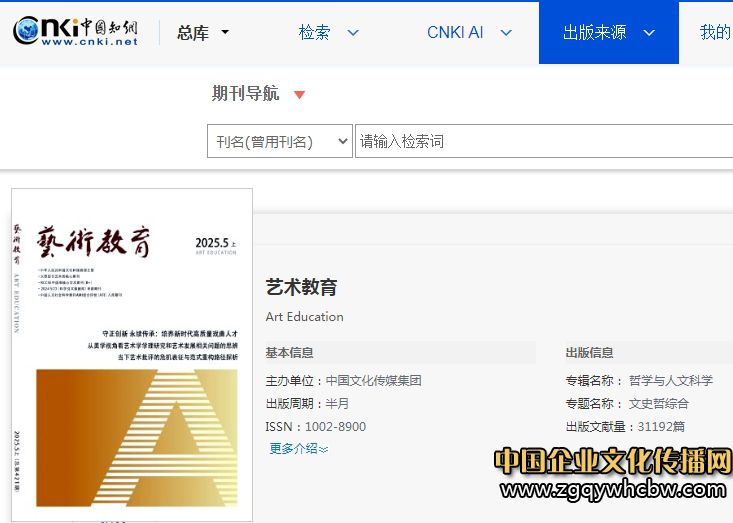
Task: Open the 总库 database dropdown
Action: [x=202, y=33]
